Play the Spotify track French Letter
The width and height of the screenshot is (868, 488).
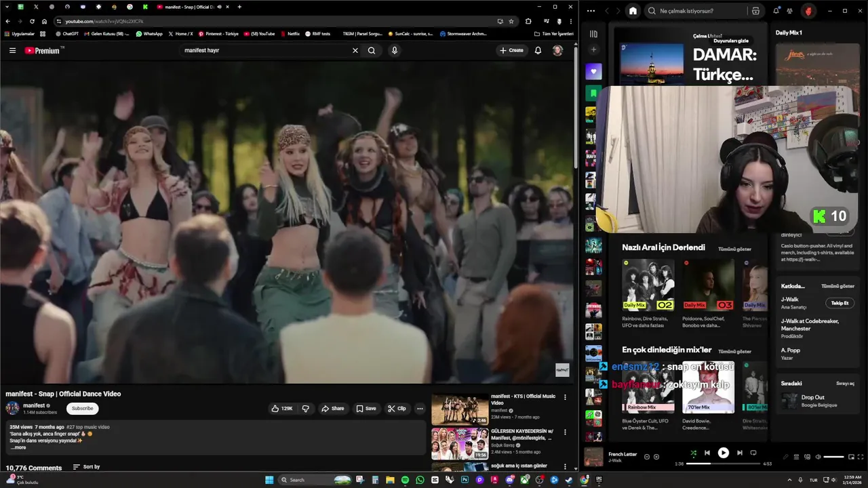pyautogui.click(x=724, y=453)
